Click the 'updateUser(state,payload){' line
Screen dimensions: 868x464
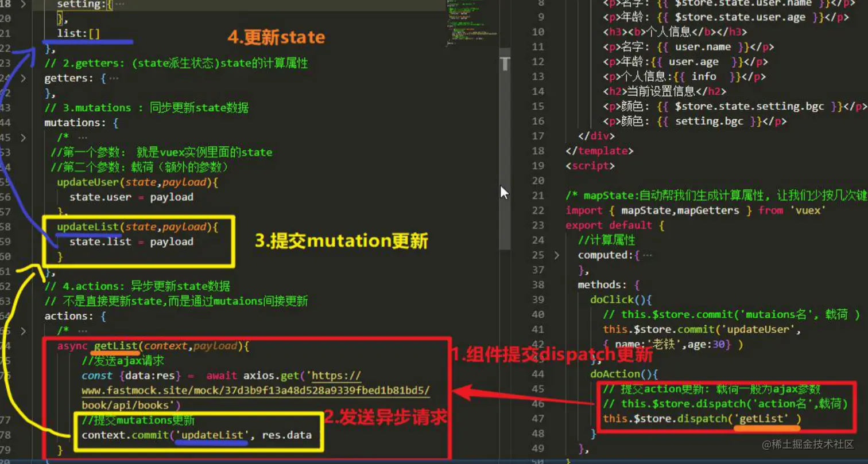137,182
